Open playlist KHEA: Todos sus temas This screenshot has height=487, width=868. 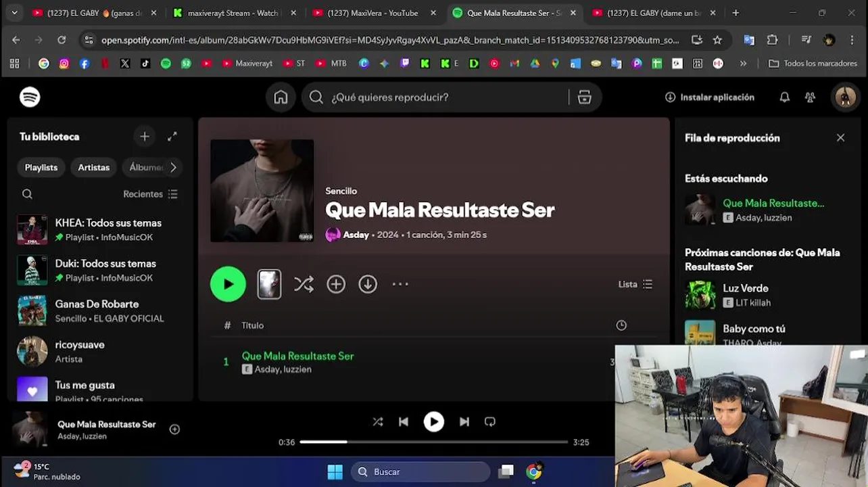(x=99, y=230)
